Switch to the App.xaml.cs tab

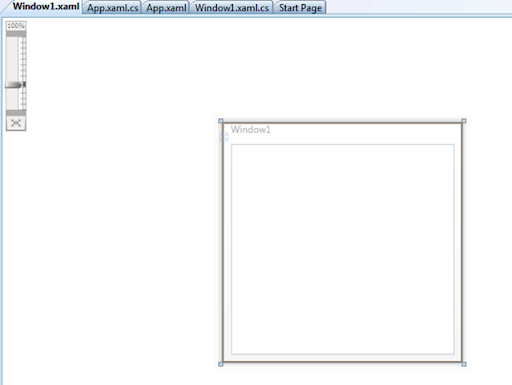113,8
